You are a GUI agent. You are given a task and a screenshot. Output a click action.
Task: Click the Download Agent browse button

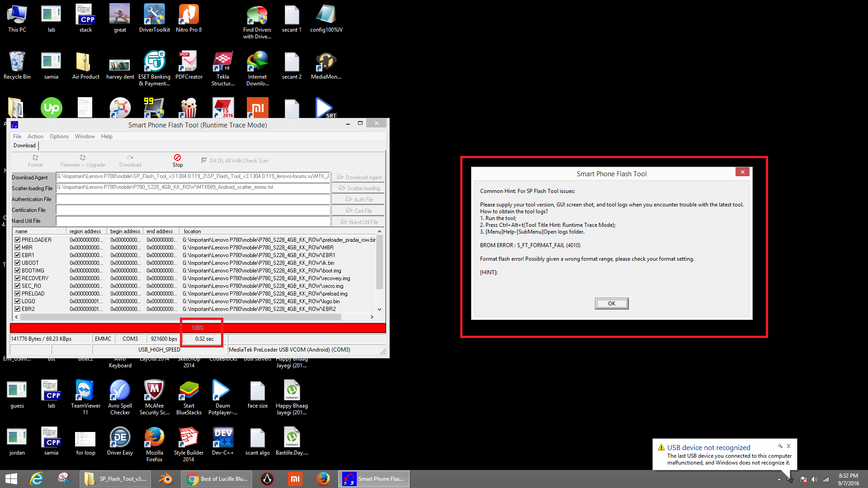pyautogui.click(x=359, y=178)
